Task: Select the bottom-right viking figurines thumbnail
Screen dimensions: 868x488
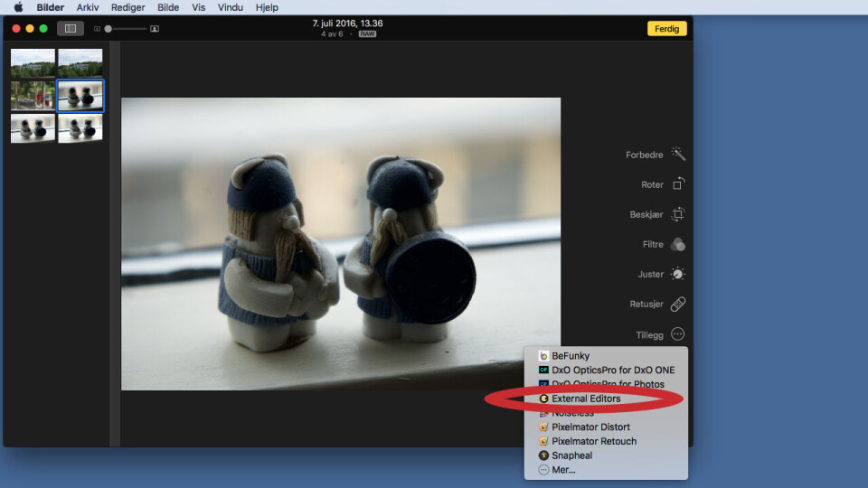Action: (80, 128)
